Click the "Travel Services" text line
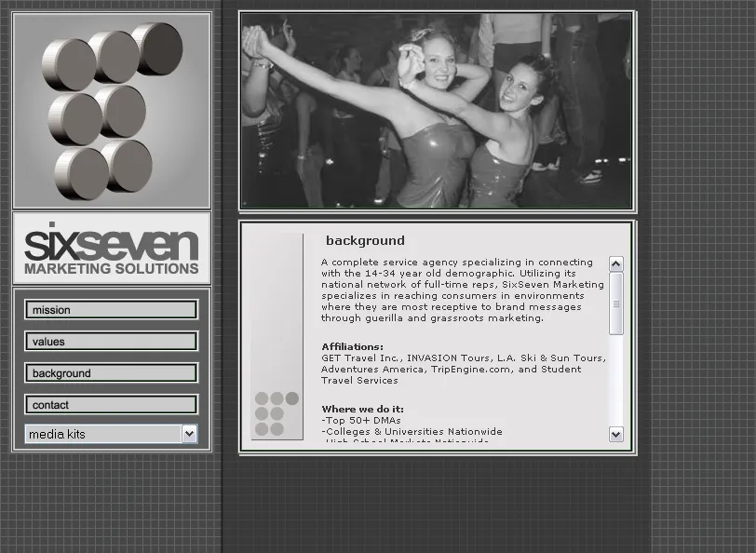756x553 pixels. point(359,381)
